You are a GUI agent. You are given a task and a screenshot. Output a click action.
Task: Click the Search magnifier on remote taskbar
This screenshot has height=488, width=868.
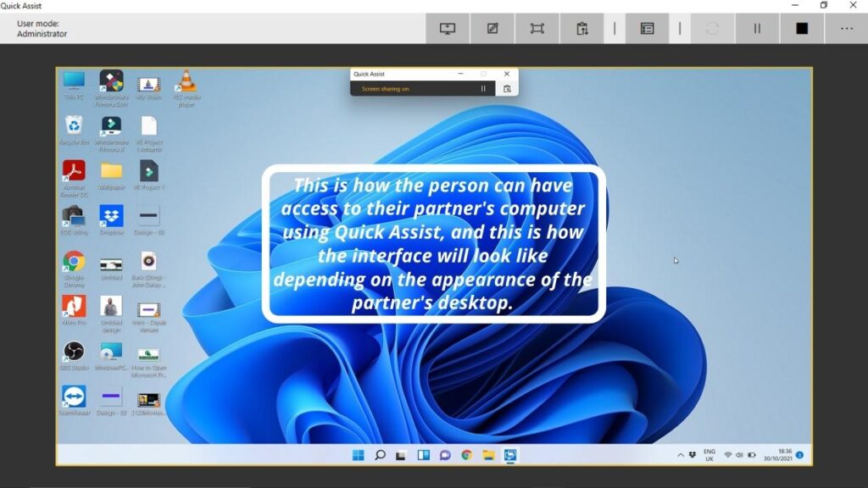point(380,455)
